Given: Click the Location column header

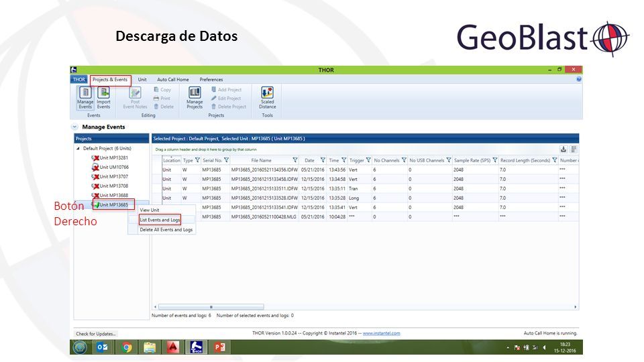Looking at the screenshot, I should tap(172, 160).
